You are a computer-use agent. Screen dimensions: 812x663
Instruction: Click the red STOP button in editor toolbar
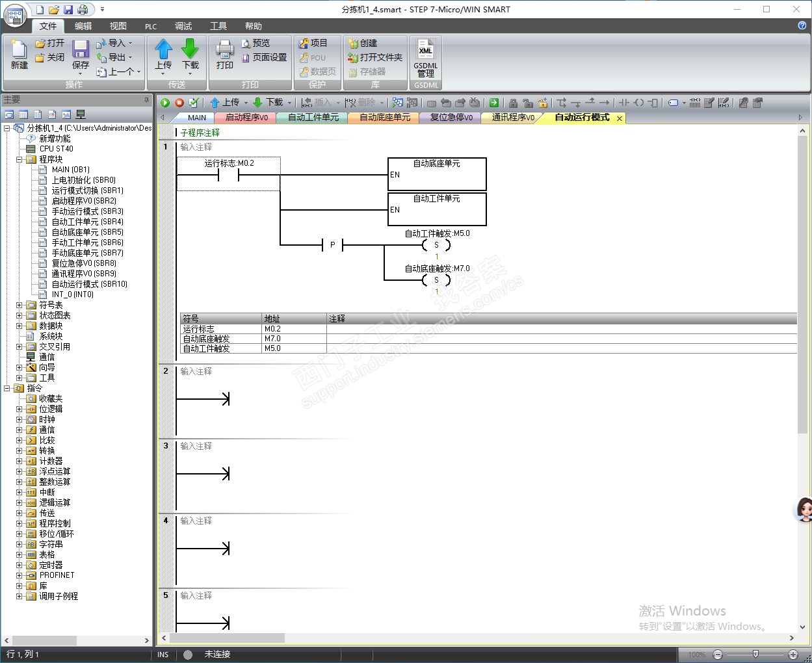(x=179, y=103)
